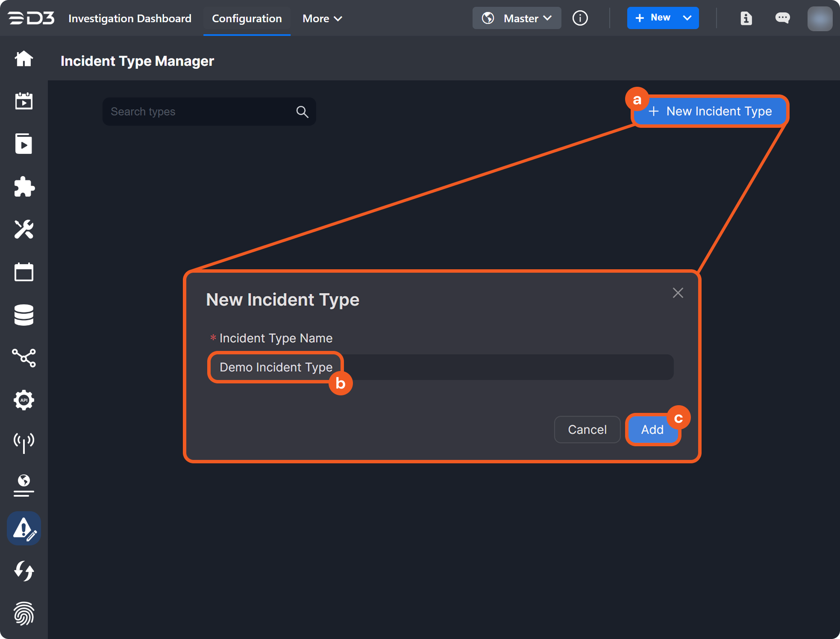Click the broadcast antenna icon

point(23,442)
